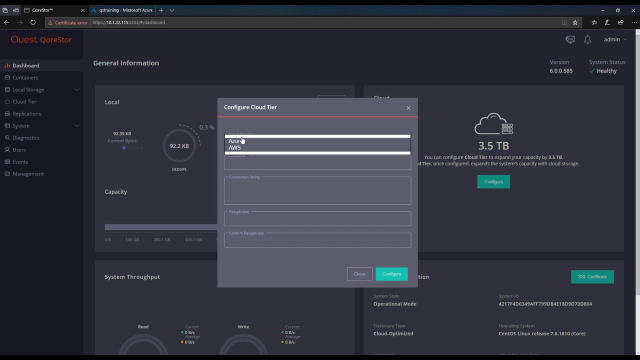Click the Close button in dialog
The image size is (640, 360).
tap(360, 274)
